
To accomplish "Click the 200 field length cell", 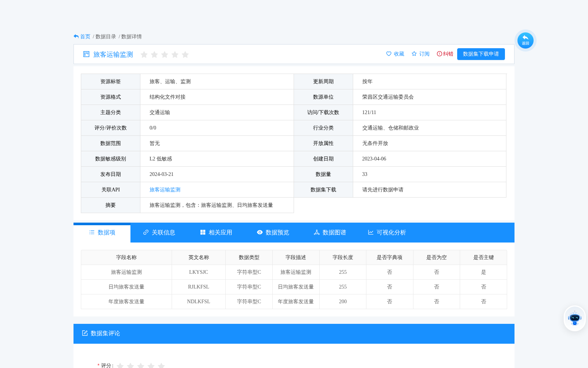I will (343, 301).
